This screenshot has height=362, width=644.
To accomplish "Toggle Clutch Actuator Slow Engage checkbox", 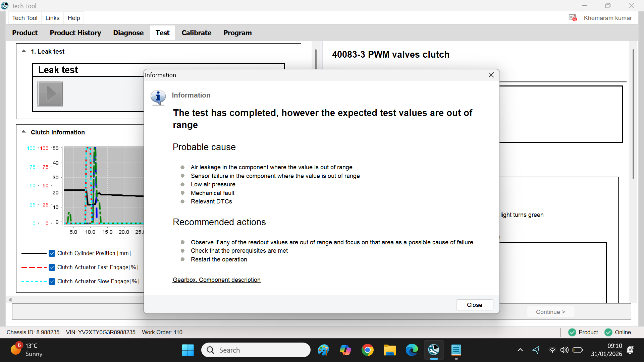I will (52, 282).
